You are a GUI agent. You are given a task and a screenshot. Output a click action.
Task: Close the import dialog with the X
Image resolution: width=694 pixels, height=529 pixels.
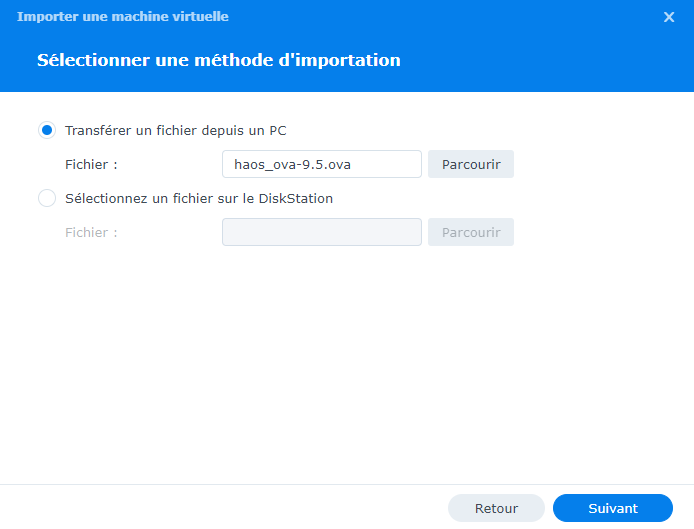point(669,17)
